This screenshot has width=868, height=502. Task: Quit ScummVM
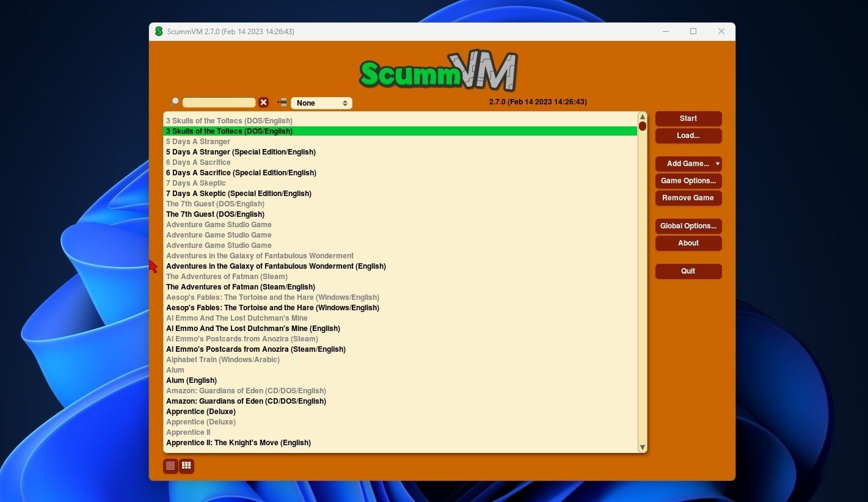688,271
